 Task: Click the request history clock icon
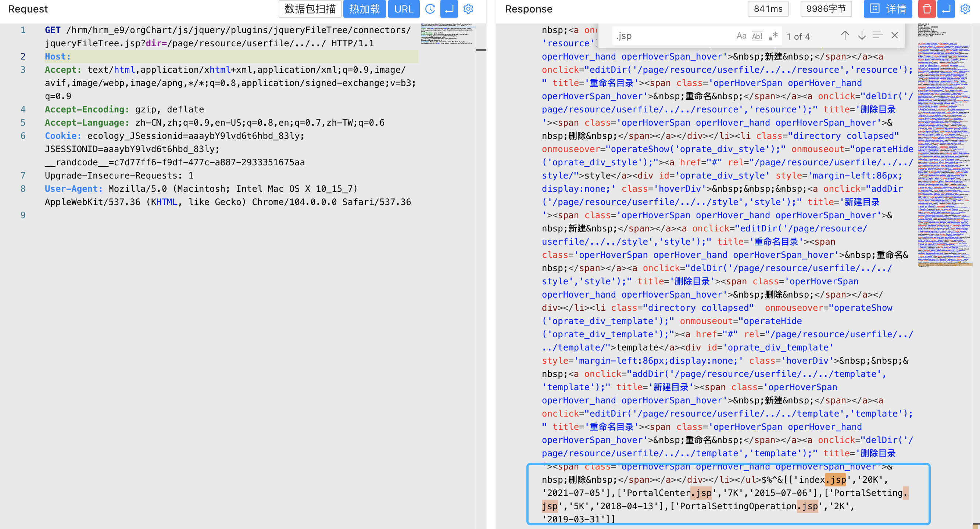[x=430, y=9]
